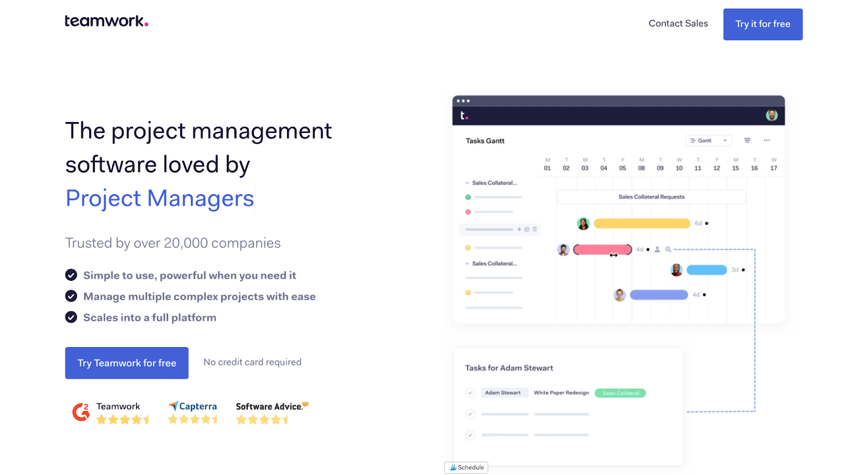Click the No credit card required text

(252, 362)
